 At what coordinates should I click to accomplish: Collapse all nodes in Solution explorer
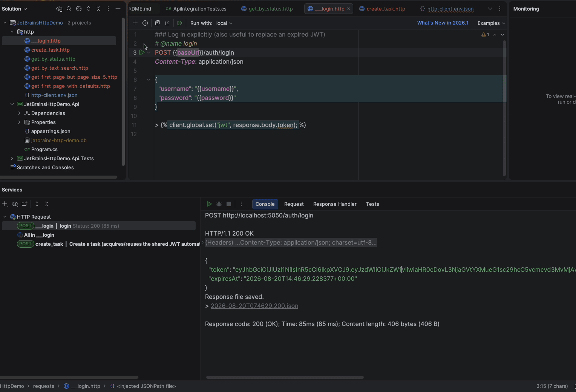[x=98, y=9]
